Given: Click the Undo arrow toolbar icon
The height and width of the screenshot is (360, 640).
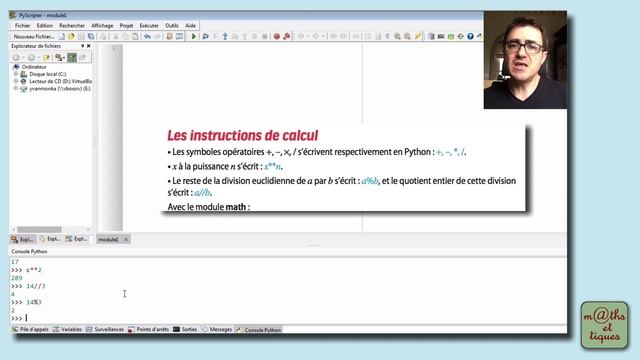Looking at the screenshot, I should point(147,36).
